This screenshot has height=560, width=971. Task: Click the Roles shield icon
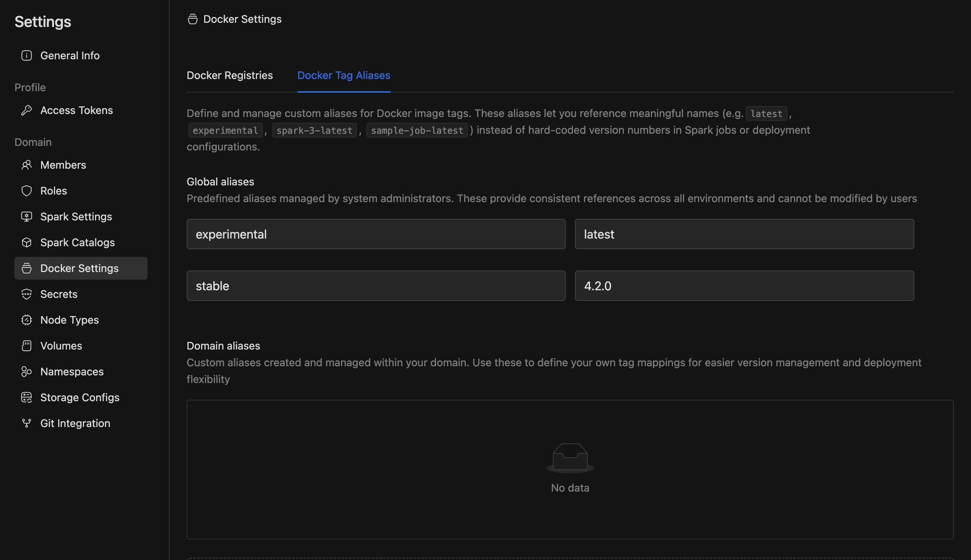pos(27,191)
